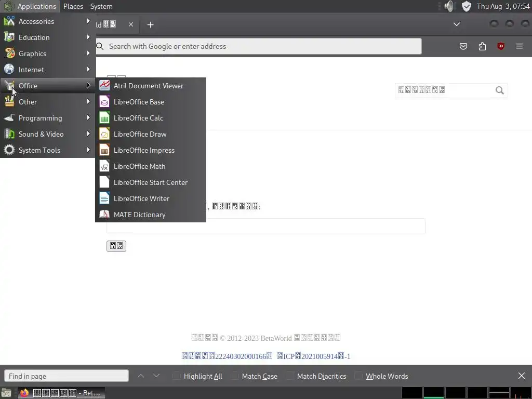Click the Programming category icon

coord(9,118)
